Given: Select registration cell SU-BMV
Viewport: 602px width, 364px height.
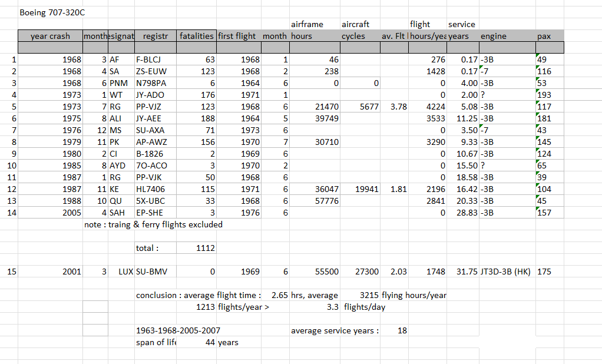Looking at the screenshot, I should 156,272.
